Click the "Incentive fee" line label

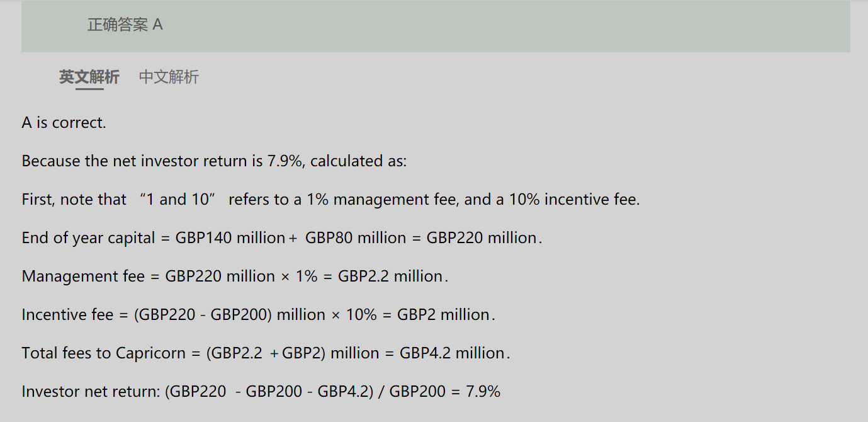point(67,314)
